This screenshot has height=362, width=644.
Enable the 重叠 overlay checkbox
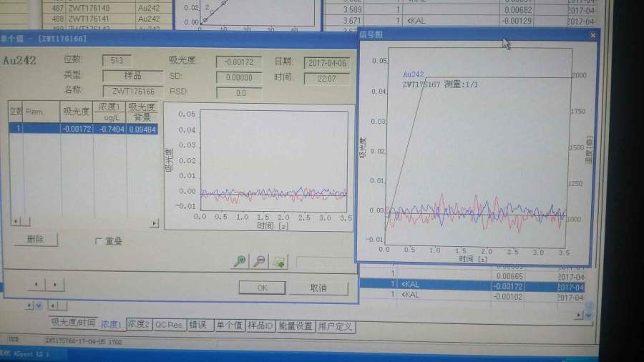click(x=98, y=241)
